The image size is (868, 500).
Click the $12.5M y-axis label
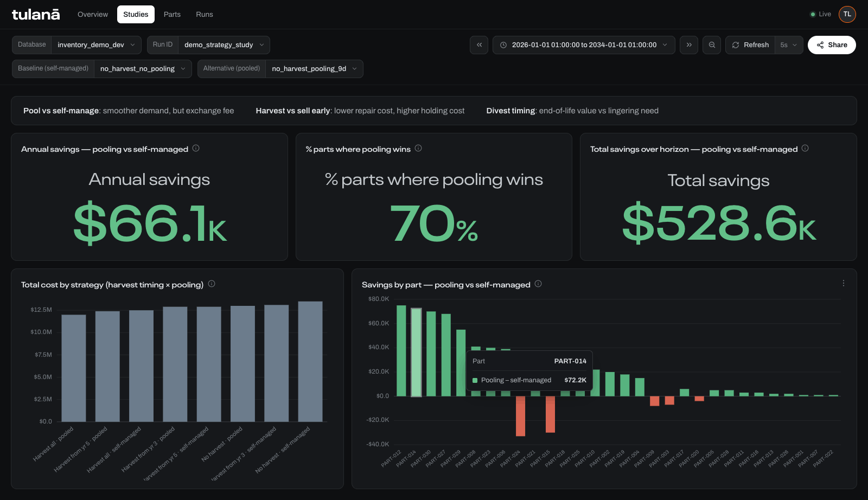[41, 310]
